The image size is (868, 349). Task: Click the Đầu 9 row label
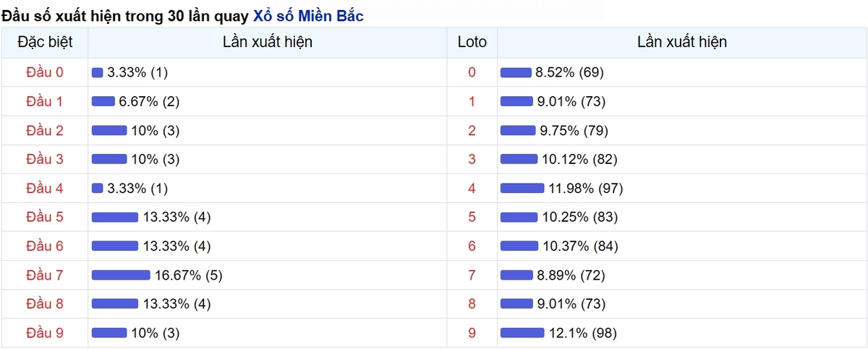point(45,333)
